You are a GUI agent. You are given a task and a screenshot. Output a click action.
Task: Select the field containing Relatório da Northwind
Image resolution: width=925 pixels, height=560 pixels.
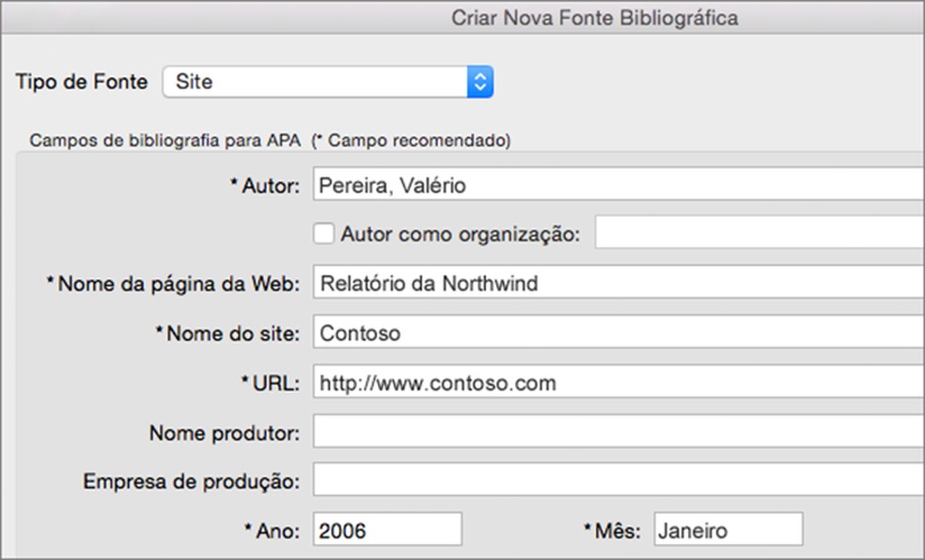point(619,283)
